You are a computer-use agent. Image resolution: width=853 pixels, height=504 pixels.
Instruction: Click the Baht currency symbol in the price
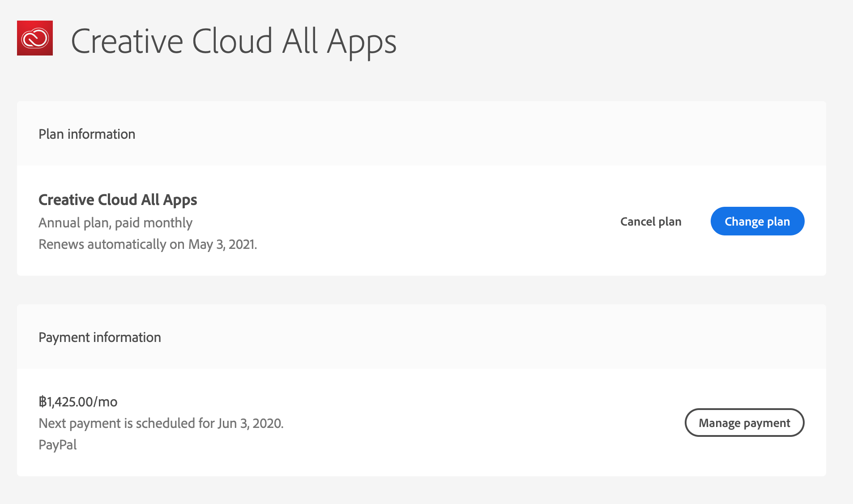coord(43,401)
